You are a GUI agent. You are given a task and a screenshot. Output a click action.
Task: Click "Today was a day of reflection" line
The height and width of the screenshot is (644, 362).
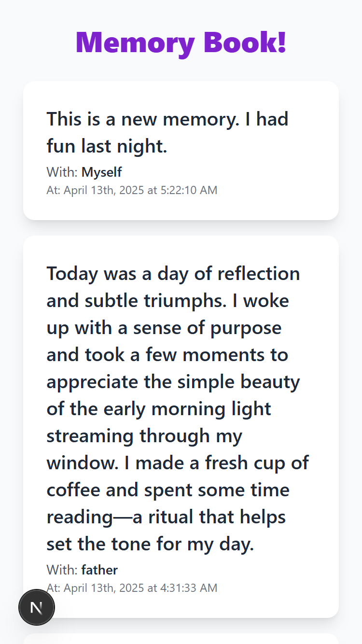pos(173,274)
